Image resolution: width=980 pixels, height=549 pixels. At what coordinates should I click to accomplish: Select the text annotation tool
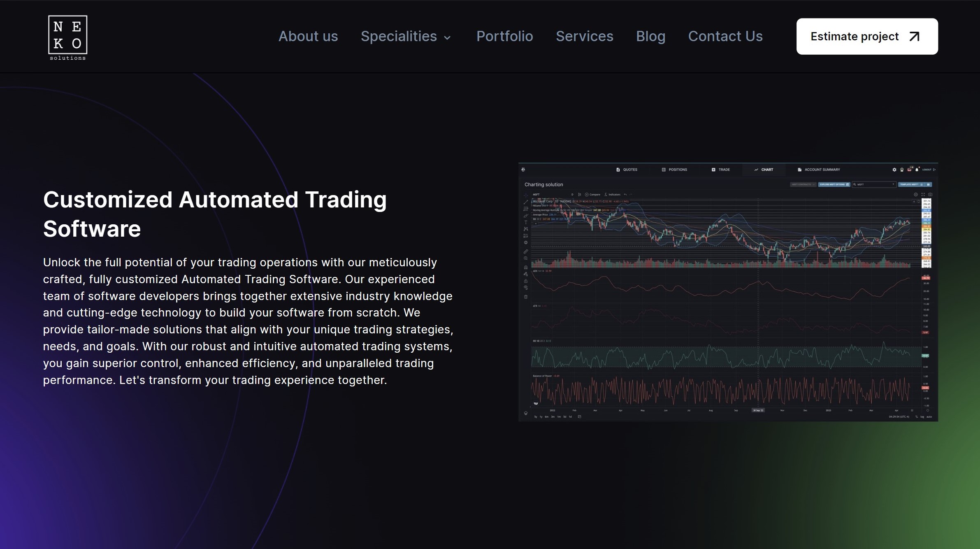point(526,222)
